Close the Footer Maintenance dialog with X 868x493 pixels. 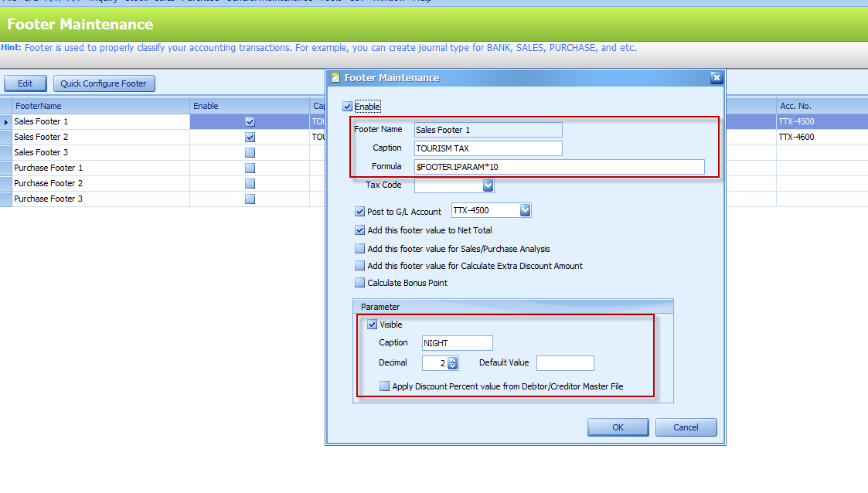click(x=716, y=77)
